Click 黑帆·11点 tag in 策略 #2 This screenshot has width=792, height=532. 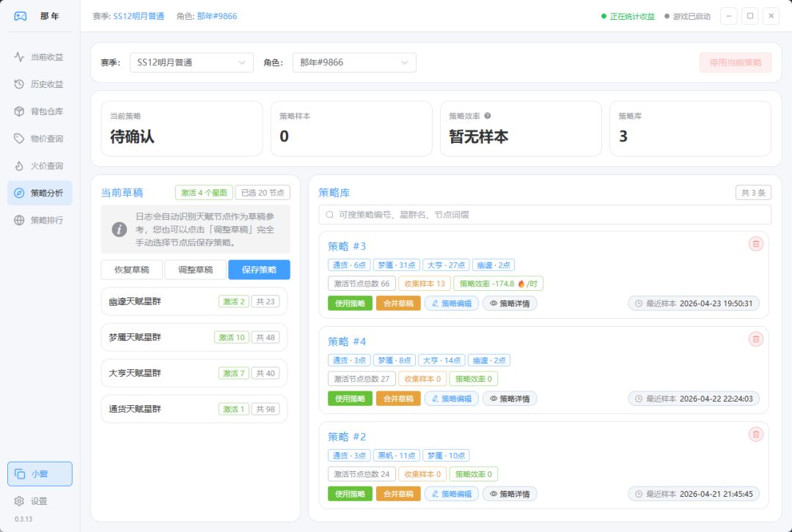pos(397,456)
